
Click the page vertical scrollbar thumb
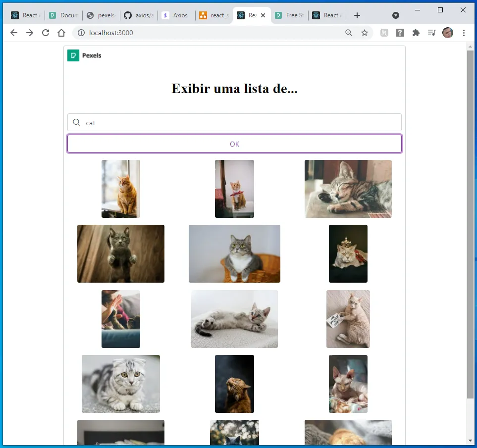470,224
